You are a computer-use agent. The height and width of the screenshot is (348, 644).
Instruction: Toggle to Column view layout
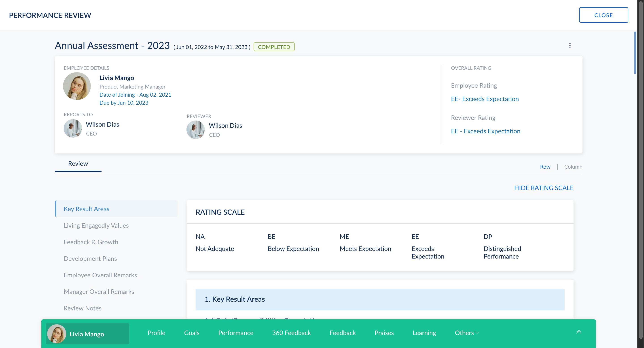573,167
